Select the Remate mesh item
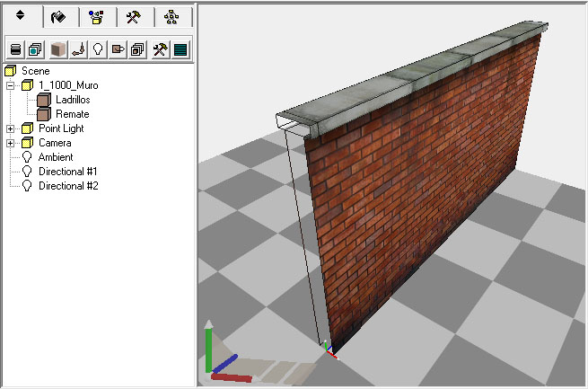This screenshot has height=389, width=588. [x=72, y=114]
